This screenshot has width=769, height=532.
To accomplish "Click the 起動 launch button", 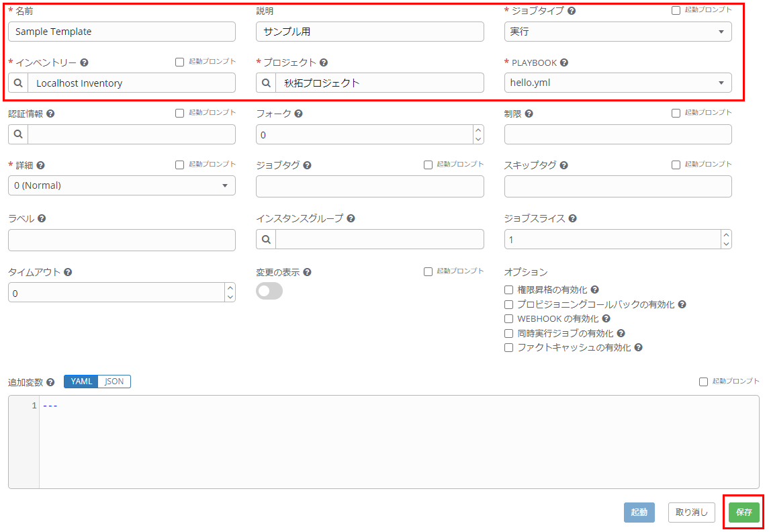I will point(639,512).
